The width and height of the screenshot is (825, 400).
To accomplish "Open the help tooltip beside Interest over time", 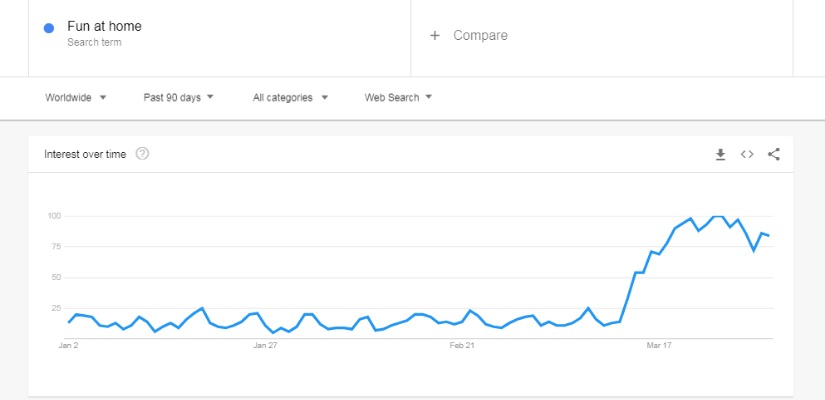I will 142,154.
